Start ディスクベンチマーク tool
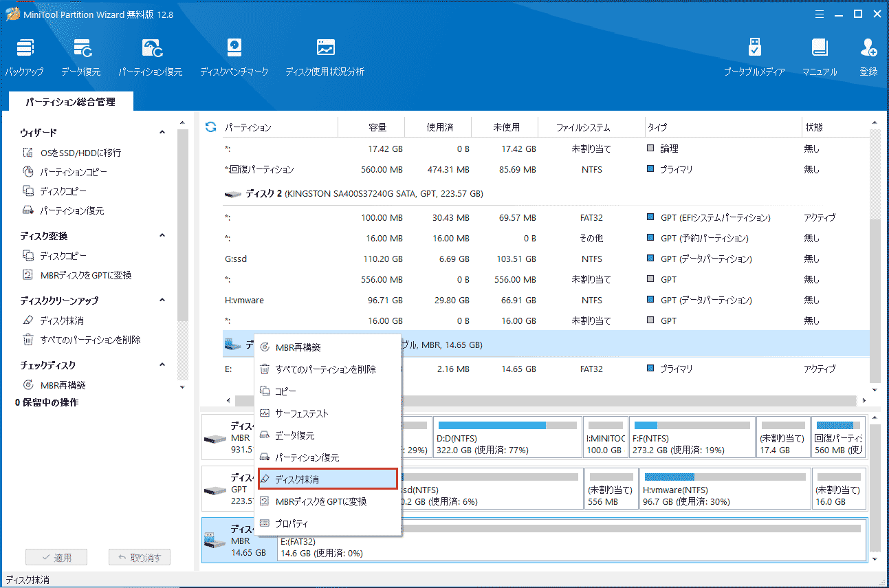 pos(234,58)
